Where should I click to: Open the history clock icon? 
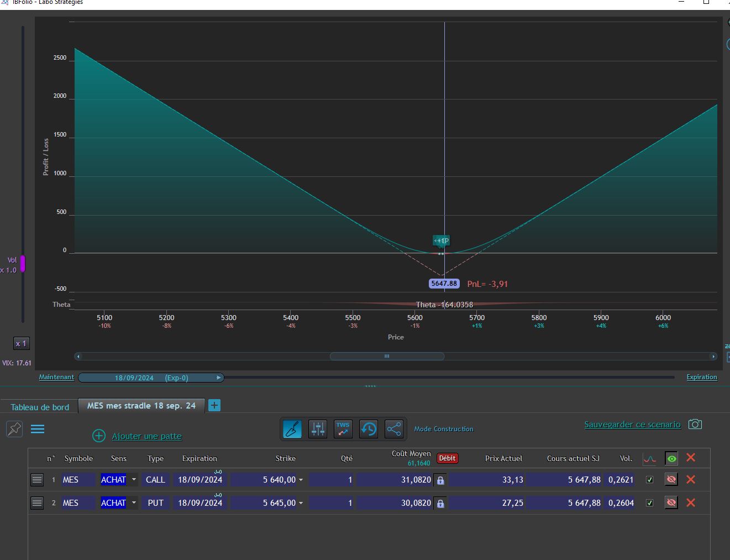(x=369, y=429)
